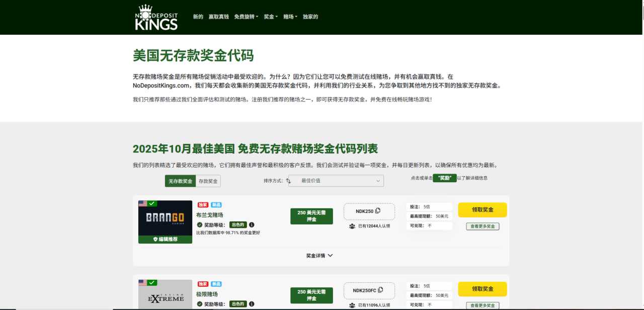Screen dimensions: 644x310
Task: Click the 已有12044人认领 claim count
Action: 374,226
